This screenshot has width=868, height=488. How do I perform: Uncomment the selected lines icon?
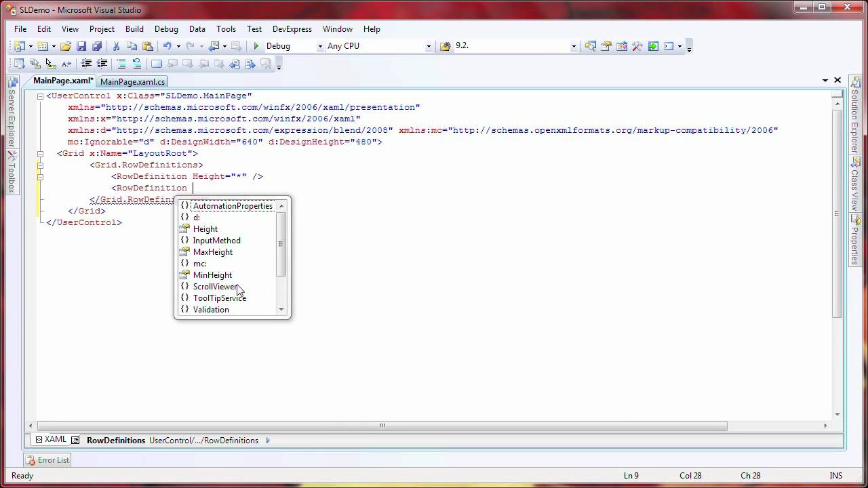coord(137,64)
